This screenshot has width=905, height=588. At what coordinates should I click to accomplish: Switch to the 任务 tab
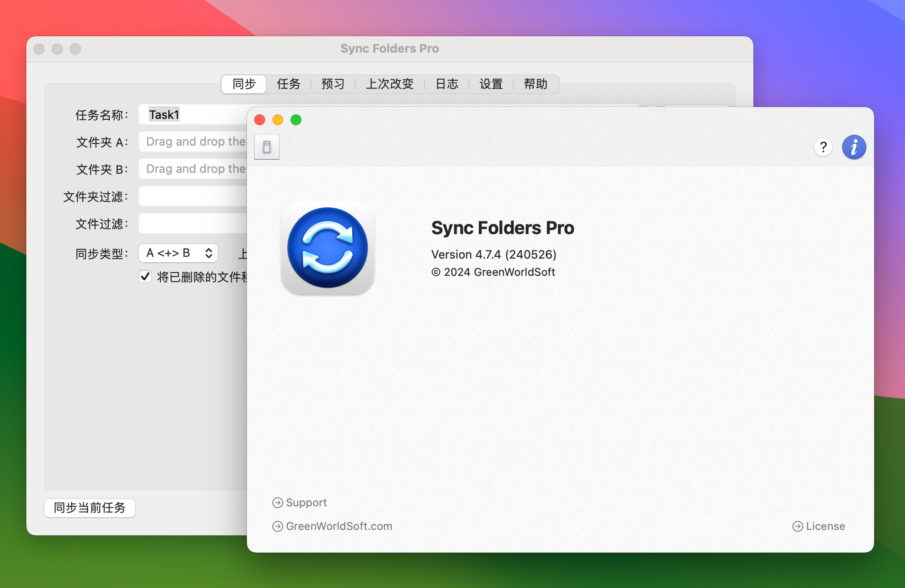288,84
